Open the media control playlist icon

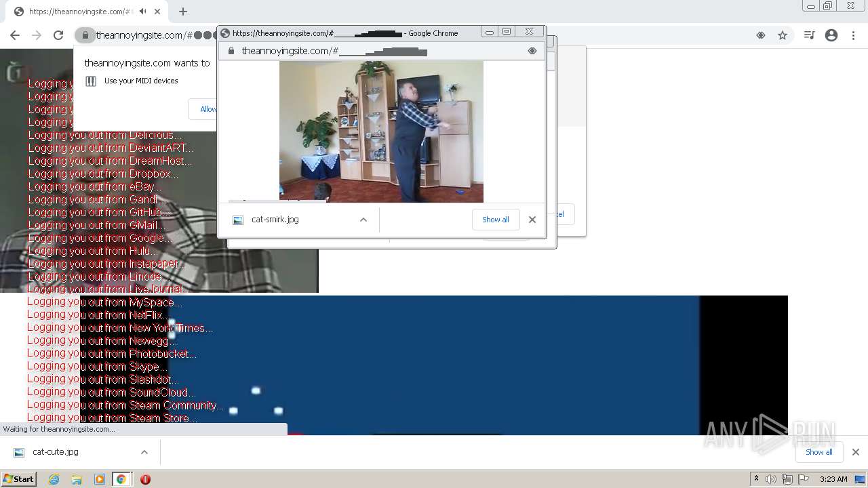tap(809, 35)
